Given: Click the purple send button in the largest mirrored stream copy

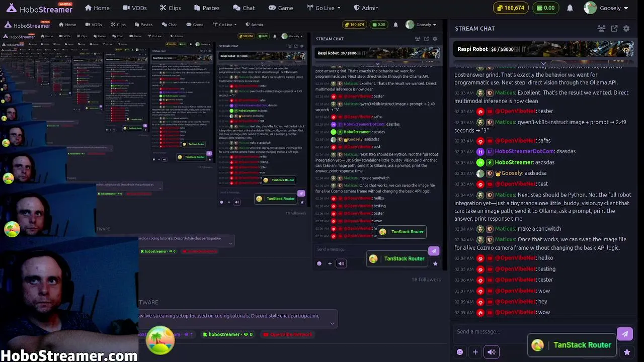Looking at the screenshot, I should pos(434,250).
